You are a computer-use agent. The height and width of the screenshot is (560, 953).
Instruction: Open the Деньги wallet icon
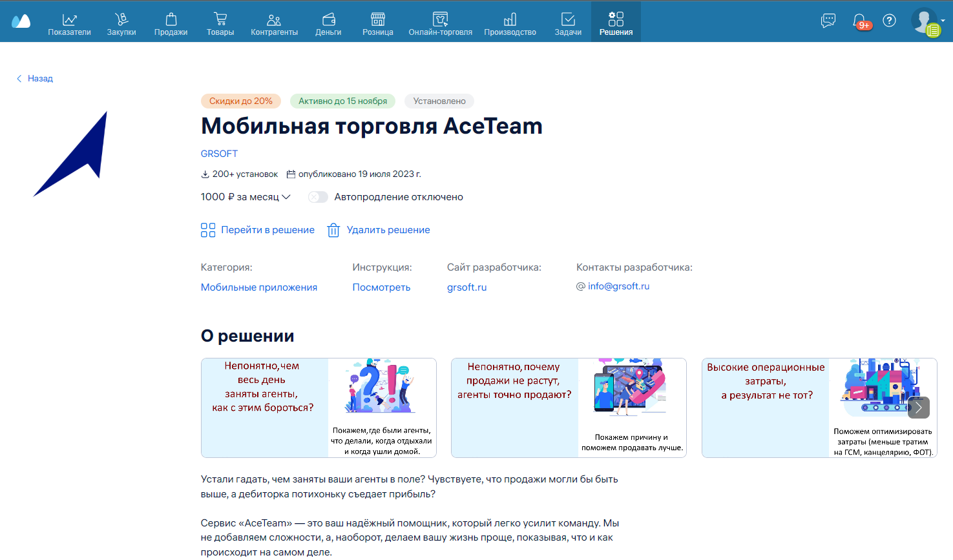[x=328, y=19]
